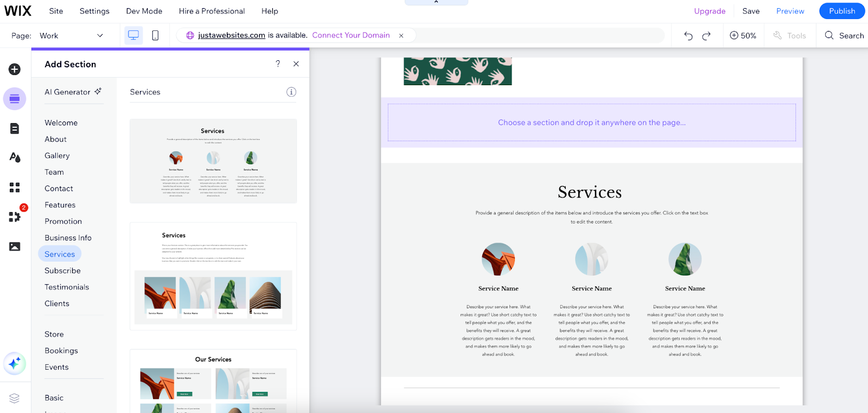Open the Site Design sidebar icon

pyautogui.click(x=15, y=157)
